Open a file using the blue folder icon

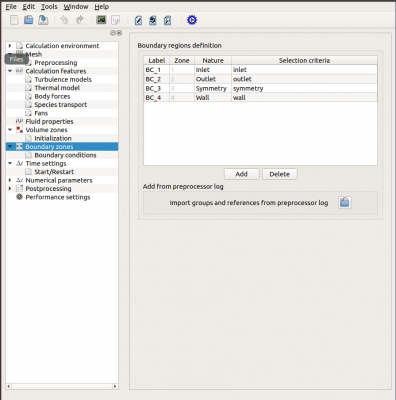pyautogui.click(x=29, y=20)
